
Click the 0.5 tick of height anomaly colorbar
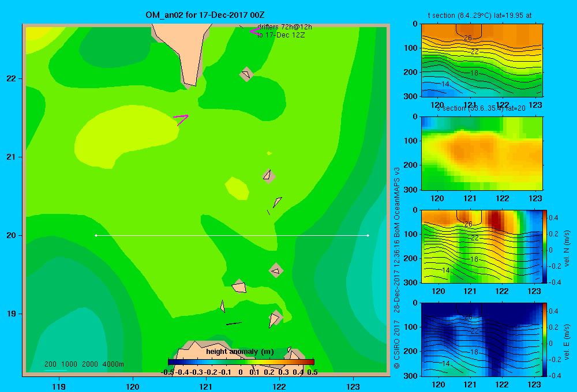[312, 372]
